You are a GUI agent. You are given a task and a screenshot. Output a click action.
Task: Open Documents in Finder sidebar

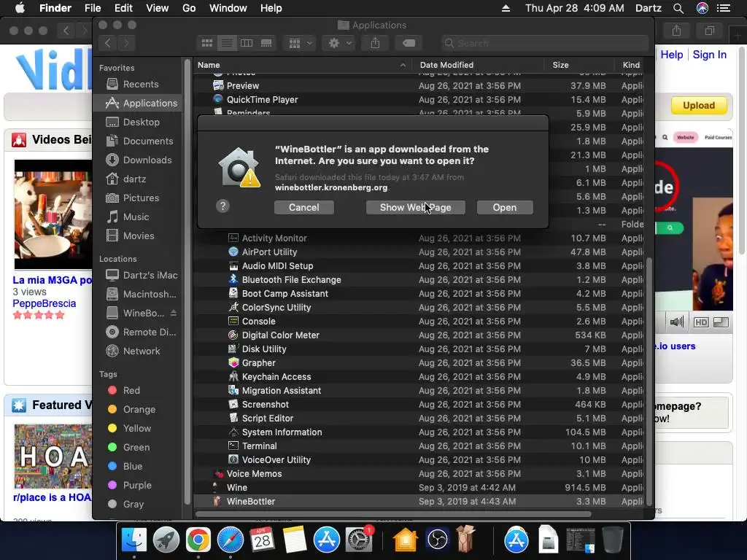click(137, 141)
